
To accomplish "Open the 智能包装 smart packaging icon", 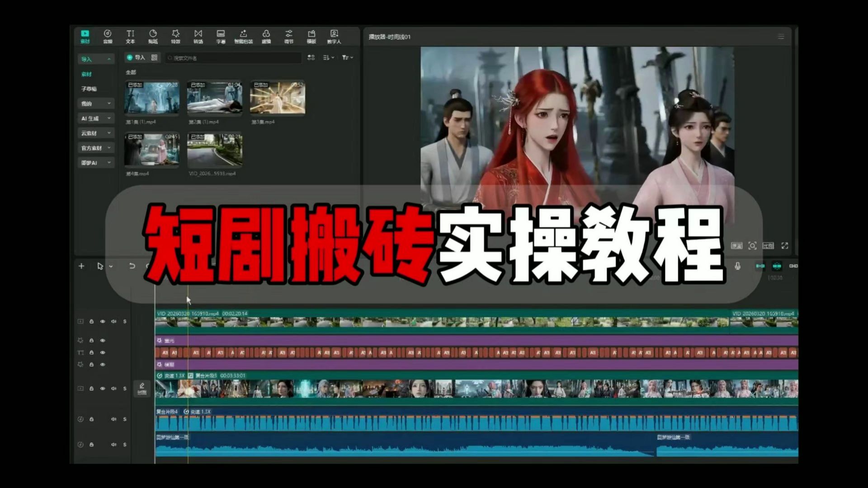I will pos(243,37).
